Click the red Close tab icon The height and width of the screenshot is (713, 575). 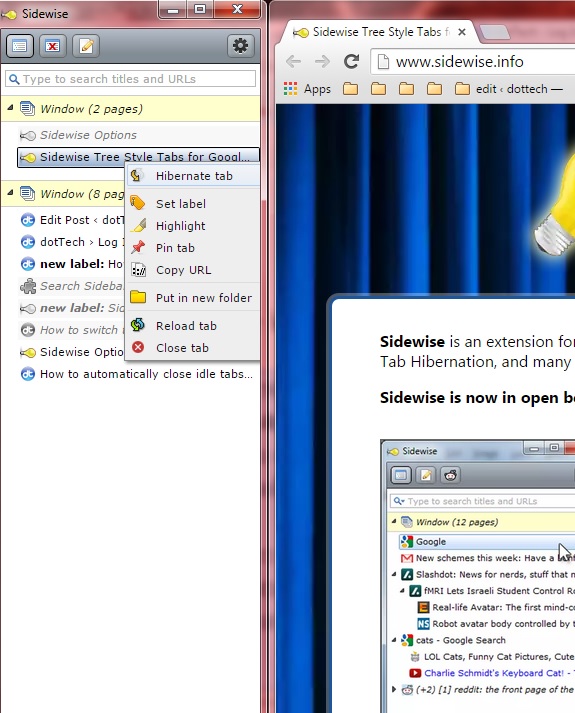click(x=138, y=347)
